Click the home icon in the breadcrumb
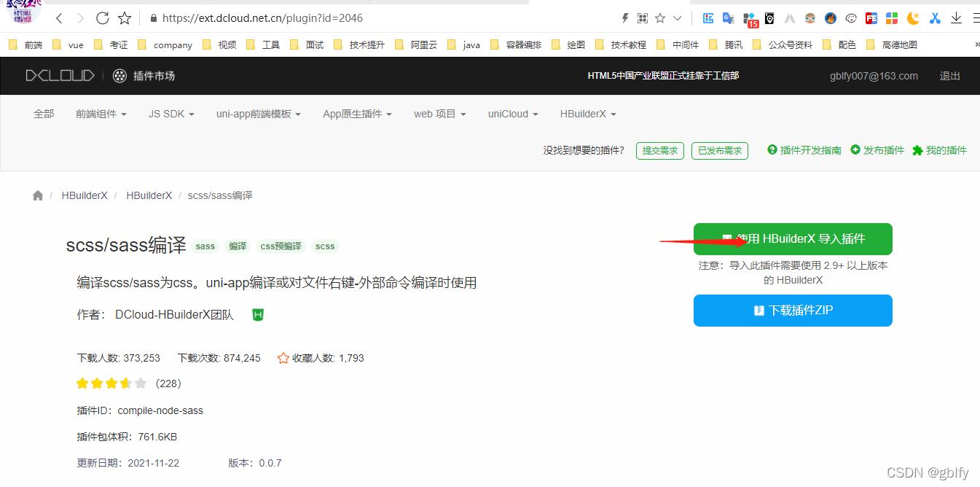 (x=37, y=195)
